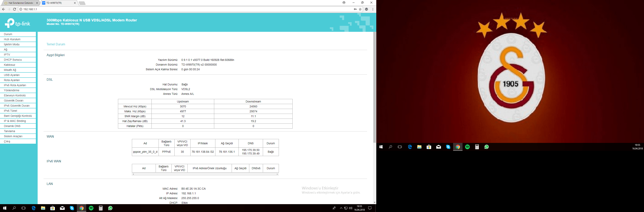Click the Chrome reload page icon
This screenshot has width=644, height=212.
coord(15,9)
